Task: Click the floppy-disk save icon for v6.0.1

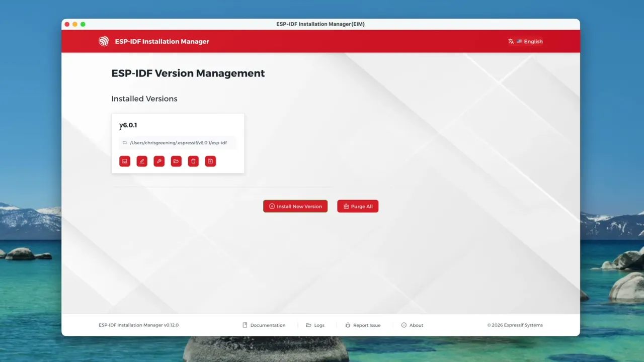Action: 210,161
